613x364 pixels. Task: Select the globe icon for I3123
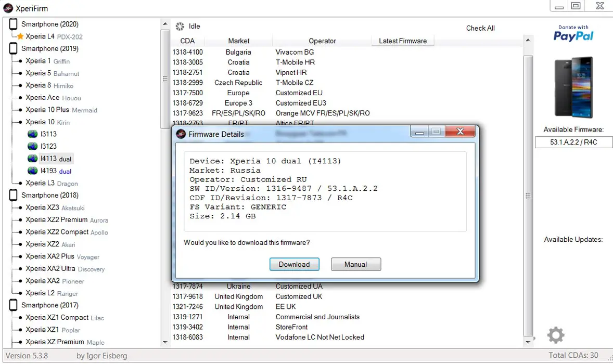point(32,146)
